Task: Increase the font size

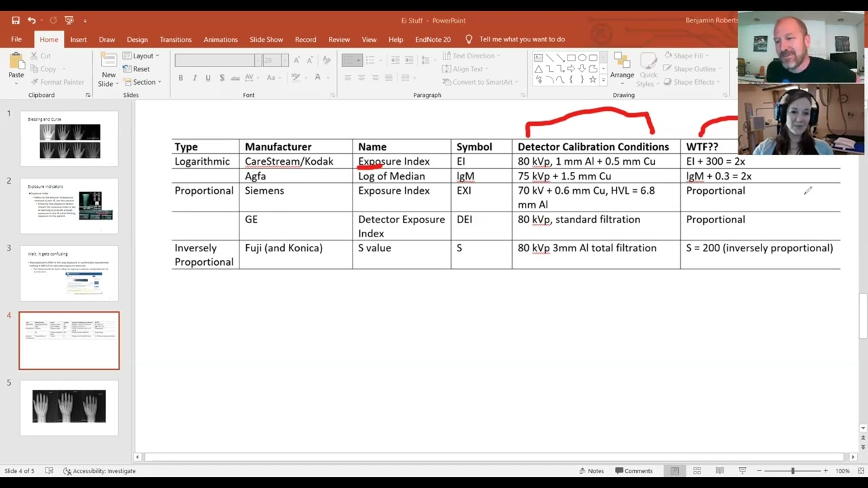Action: coord(296,60)
